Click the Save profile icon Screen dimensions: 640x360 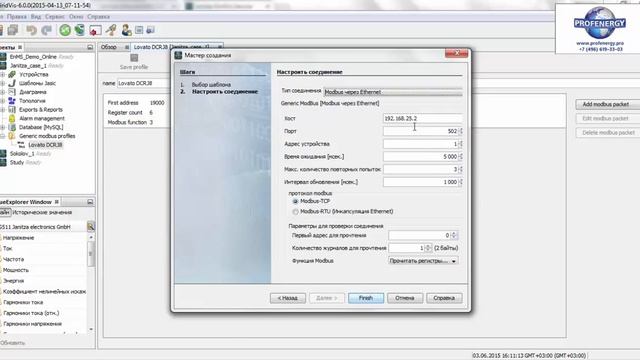pyautogui.click(x=134, y=58)
